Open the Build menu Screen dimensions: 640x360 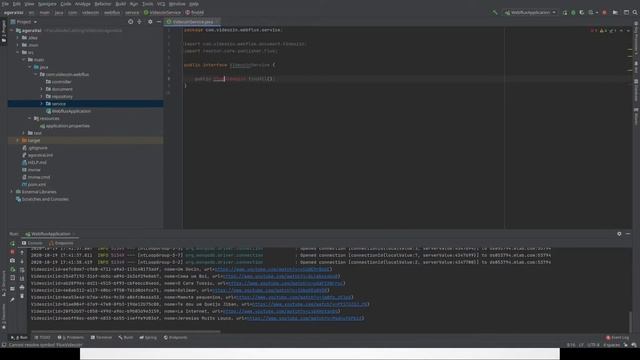pyautogui.click(x=121, y=4)
